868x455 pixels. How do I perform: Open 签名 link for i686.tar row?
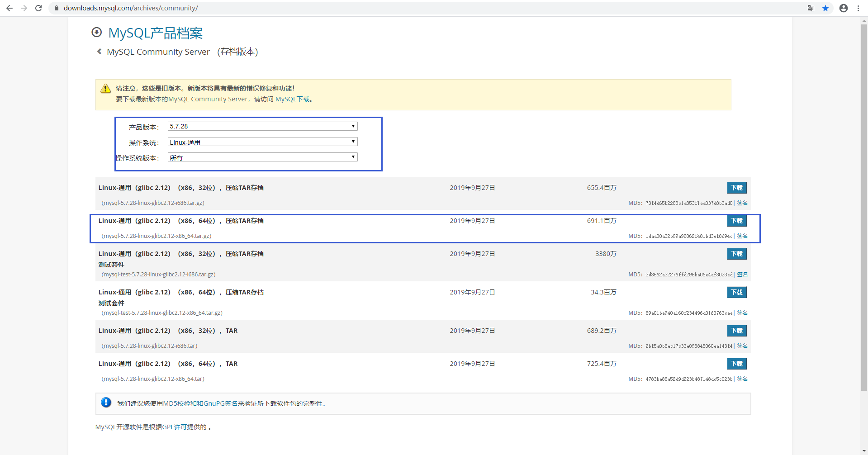click(x=742, y=346)
